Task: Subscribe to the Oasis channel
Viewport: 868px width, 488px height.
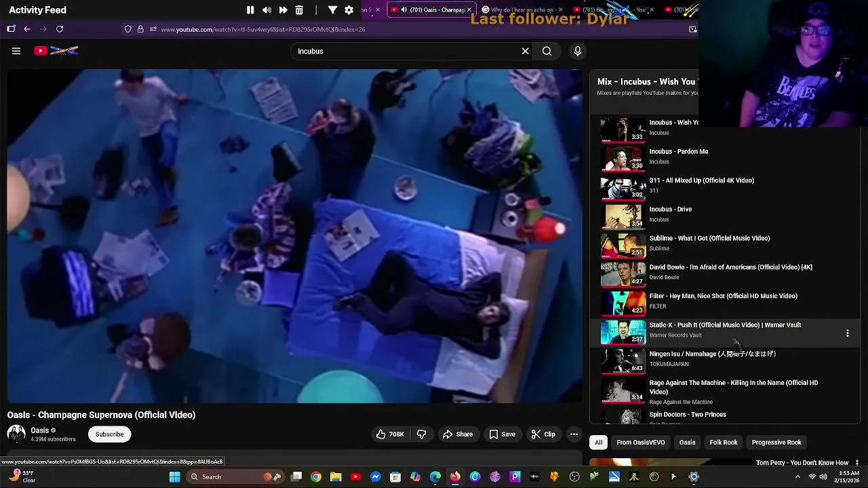Action: (109, 434)
